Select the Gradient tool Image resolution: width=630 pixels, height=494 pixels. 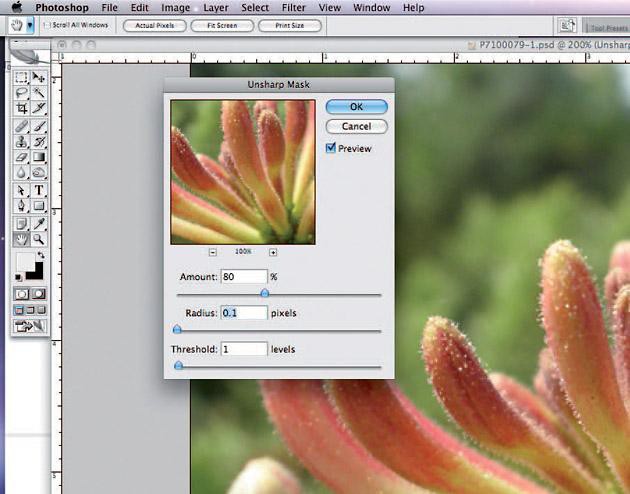(x=39, y=157)
